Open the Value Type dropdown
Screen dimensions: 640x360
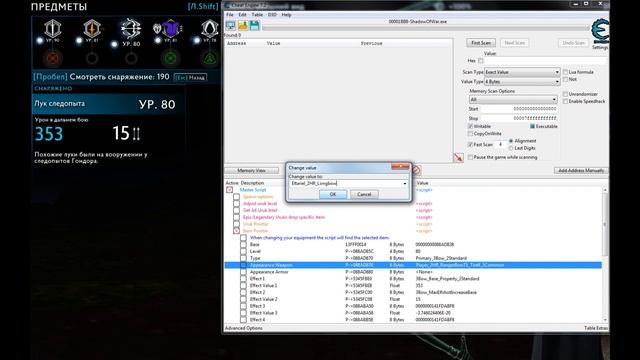[x=522, y=82]
